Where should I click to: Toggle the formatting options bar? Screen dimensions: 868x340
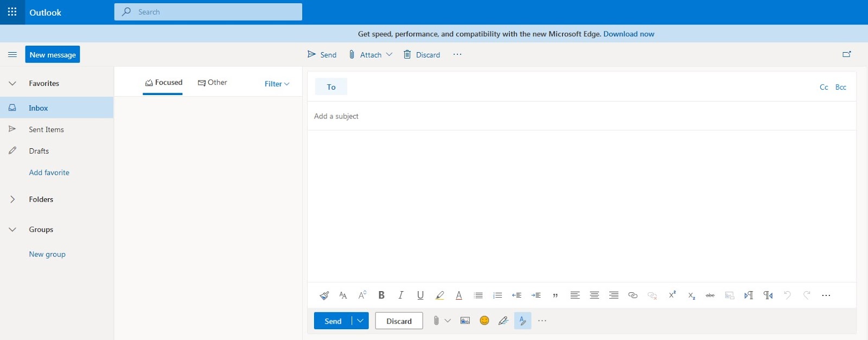coord(522,321)
